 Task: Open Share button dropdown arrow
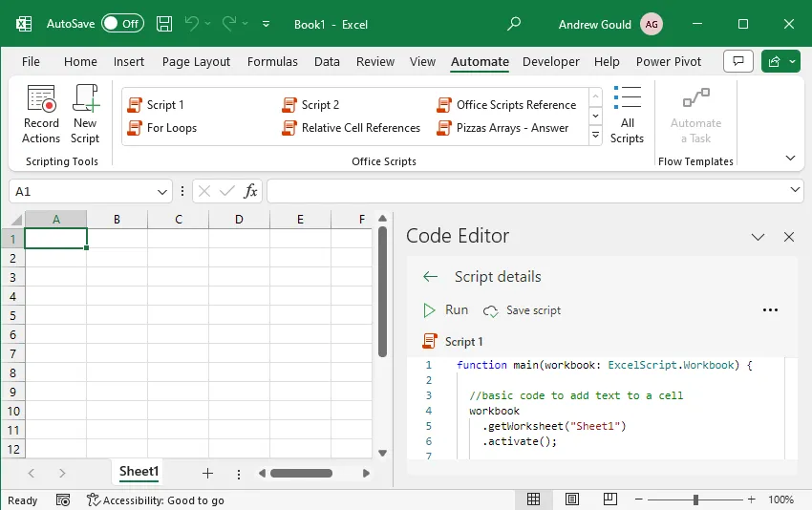click(x=792, y=62)
